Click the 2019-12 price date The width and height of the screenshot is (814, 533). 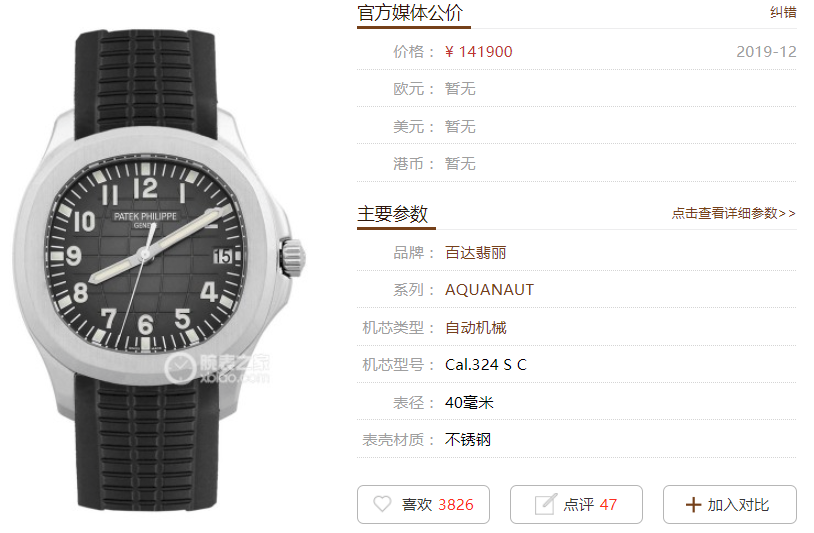point(766,51)
